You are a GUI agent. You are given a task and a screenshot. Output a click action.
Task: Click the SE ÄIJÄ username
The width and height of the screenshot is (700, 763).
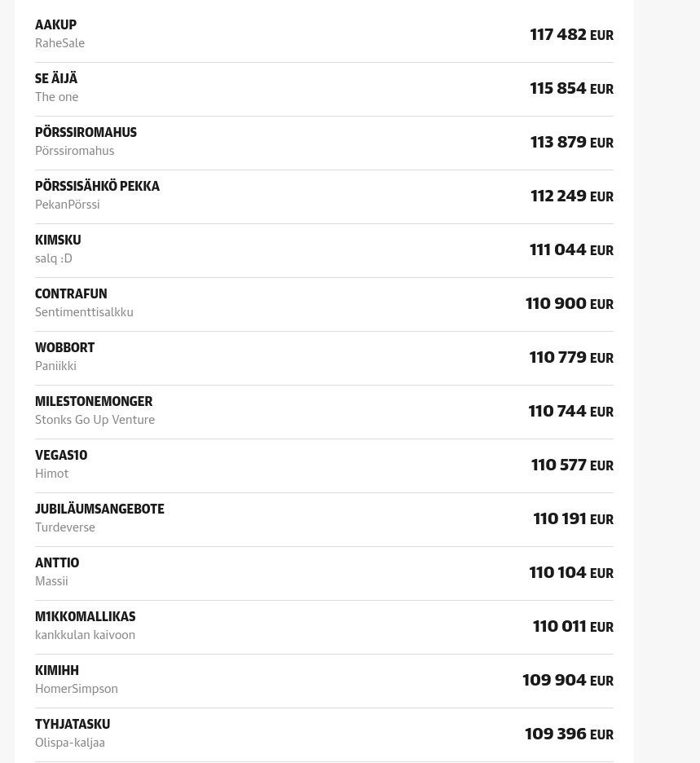[56, 79]
